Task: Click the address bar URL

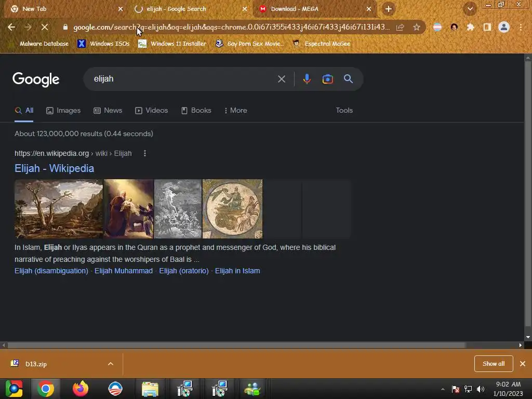Action: (x=231, y=27)
